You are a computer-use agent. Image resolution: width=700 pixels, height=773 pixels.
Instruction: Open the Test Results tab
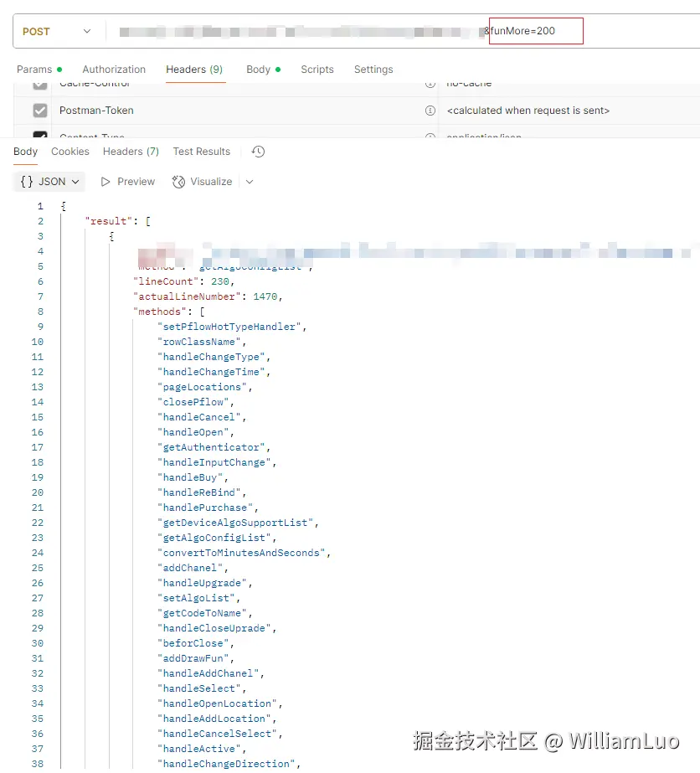[x=202, y=152]
